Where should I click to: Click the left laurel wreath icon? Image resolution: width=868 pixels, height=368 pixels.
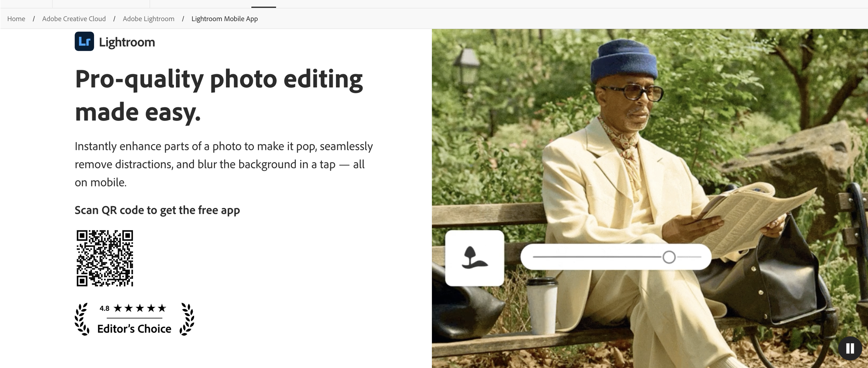click(x=82, y=319)
